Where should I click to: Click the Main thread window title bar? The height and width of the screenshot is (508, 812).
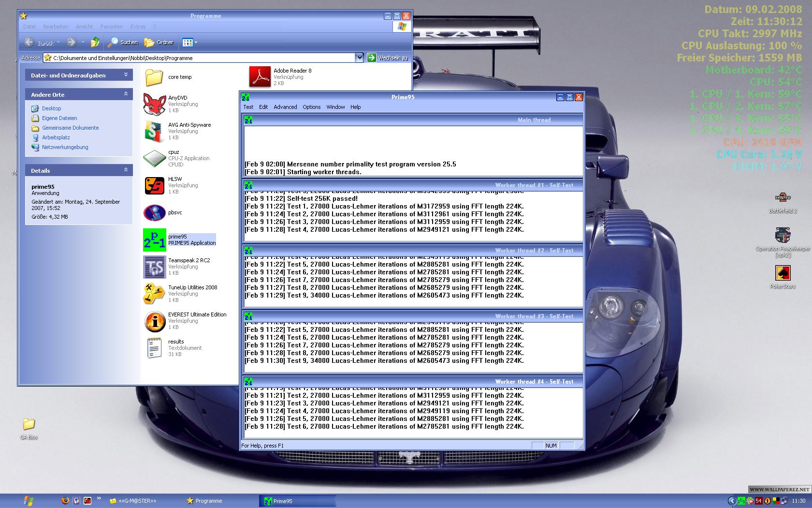[413, 120]
